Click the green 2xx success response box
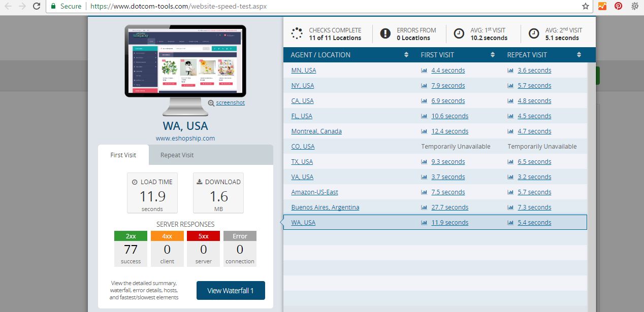The image size is (644, 312). 131,249
